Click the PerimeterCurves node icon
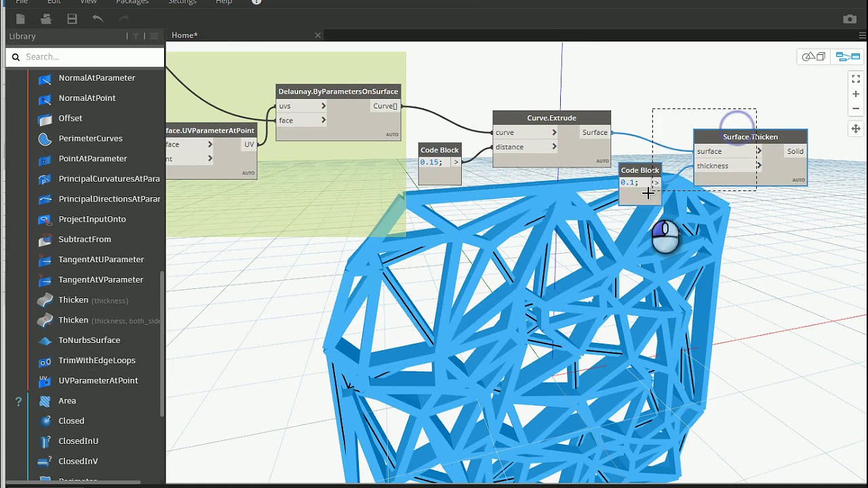Image resolution: width=868 pixels, height=488 pixels. coord(45,139)
